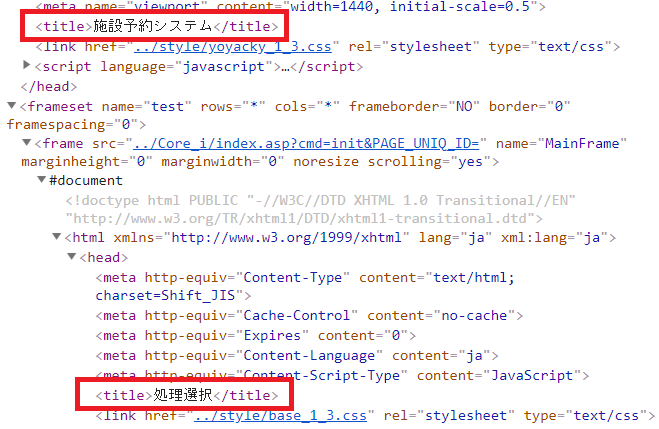The width and height of the screenshot is (659, 429).
Task: Click the framespacing="0" attribute text
Action: click(72, 125)
